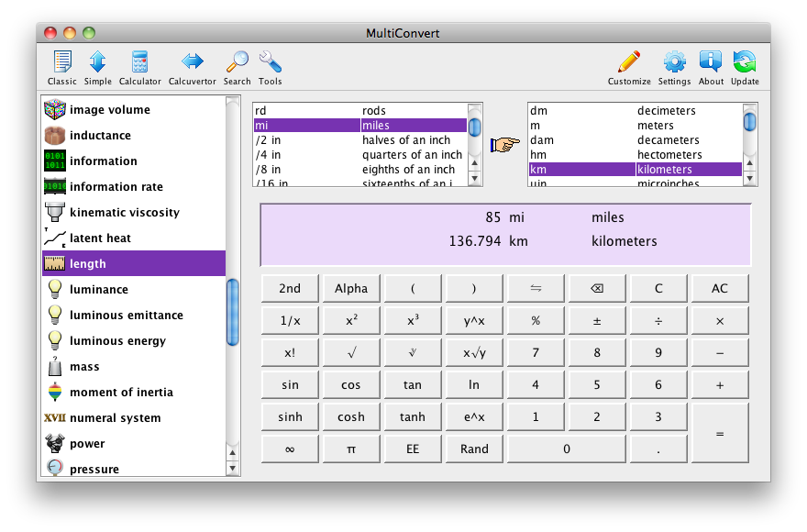Click the Rand key

[x=474, y=449]
